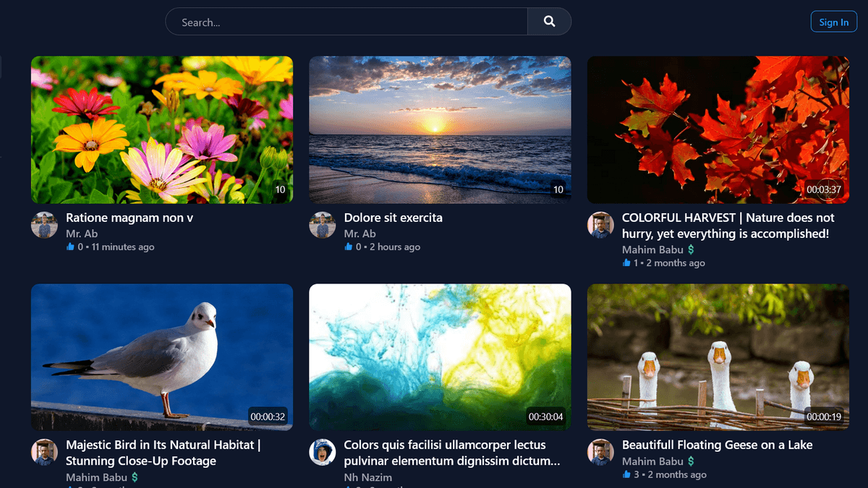Image resolution: width=868 pixels, height=488 pixels.
Task: Open the three geese video thumbnail
Action: coord(718,357)
